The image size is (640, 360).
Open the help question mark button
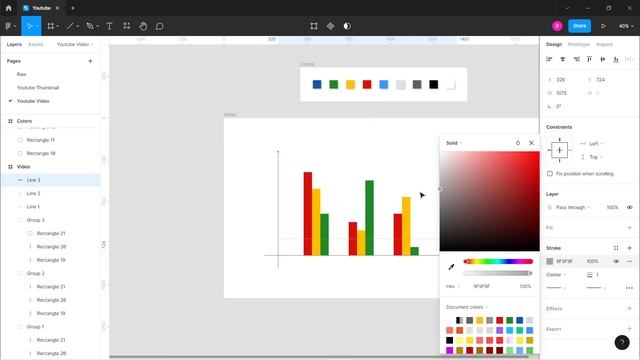tap(622, 342)
